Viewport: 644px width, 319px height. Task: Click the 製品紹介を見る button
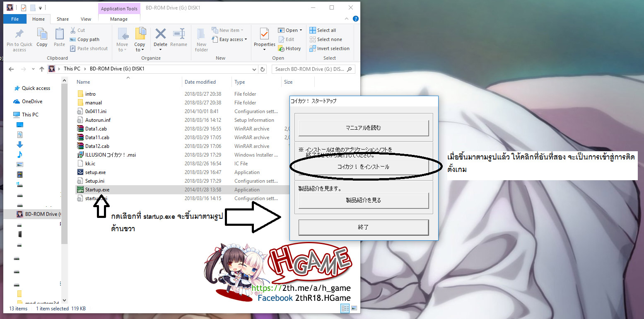coord(363,201)
